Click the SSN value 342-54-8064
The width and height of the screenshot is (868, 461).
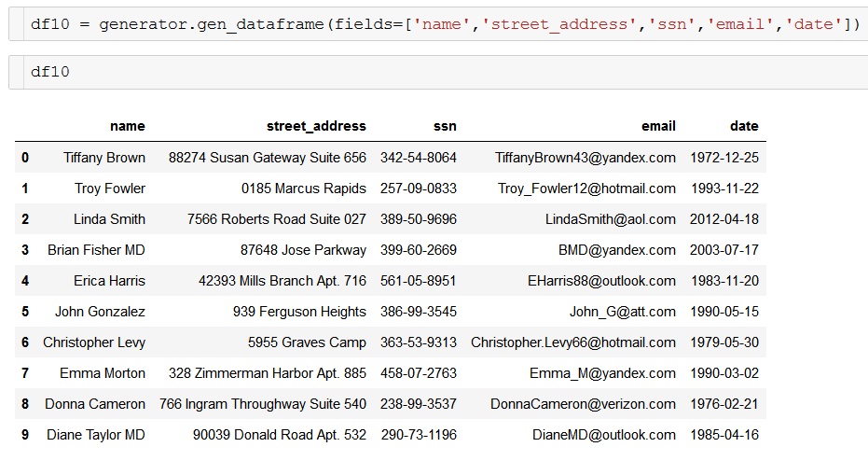(419, 158)
